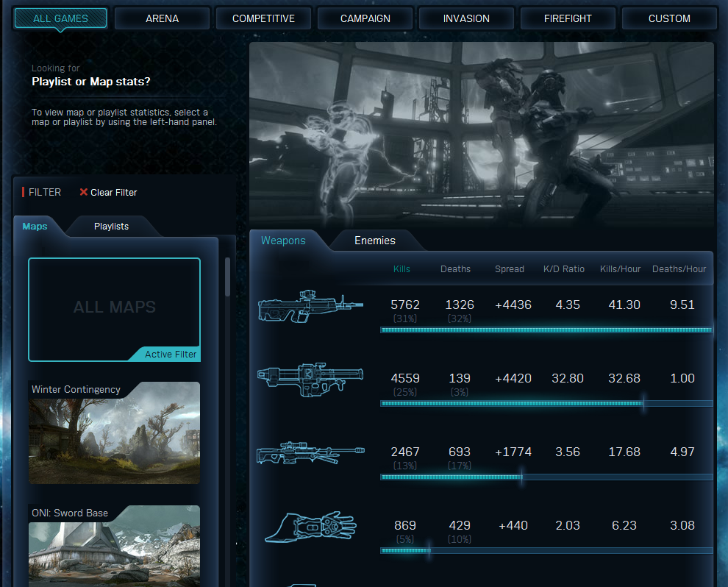728x587 pixels.
Task: Select the Maps filter tab
Action: coord(35,226)
